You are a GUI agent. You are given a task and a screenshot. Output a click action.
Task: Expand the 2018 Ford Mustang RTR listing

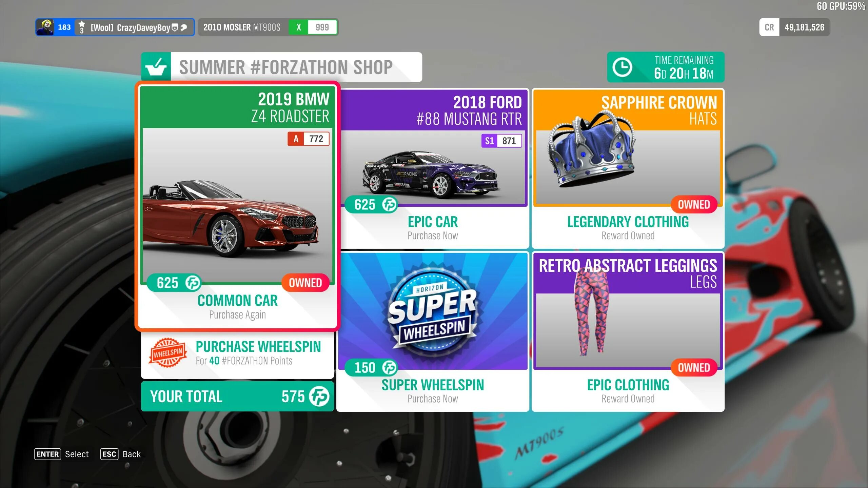pyautogui.click(x=433, y=169)
